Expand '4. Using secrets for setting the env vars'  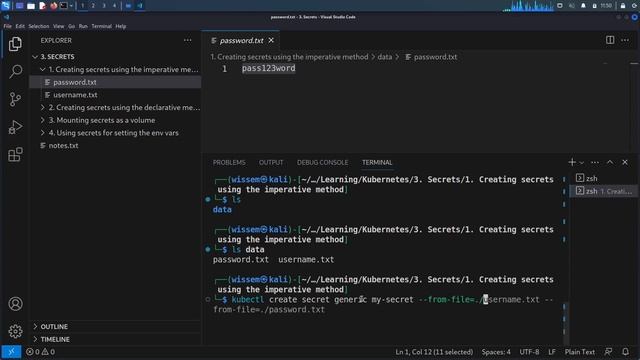[x=115, y=133]
